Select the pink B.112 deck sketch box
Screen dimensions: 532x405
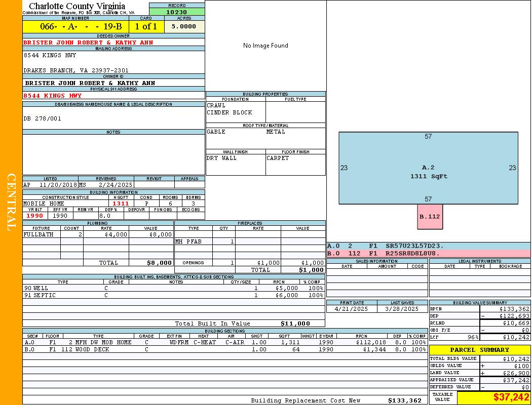(x=430, y=217)
